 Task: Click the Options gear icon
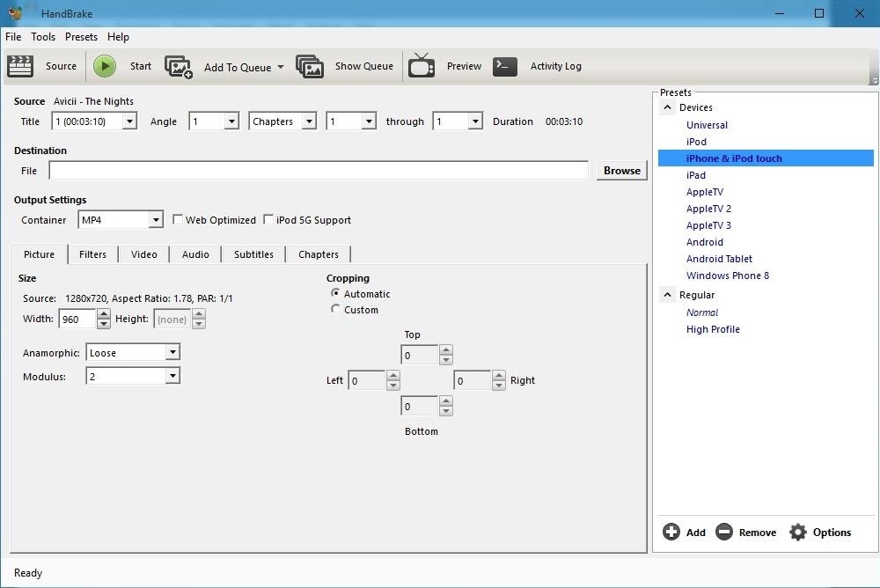(797, 532)
